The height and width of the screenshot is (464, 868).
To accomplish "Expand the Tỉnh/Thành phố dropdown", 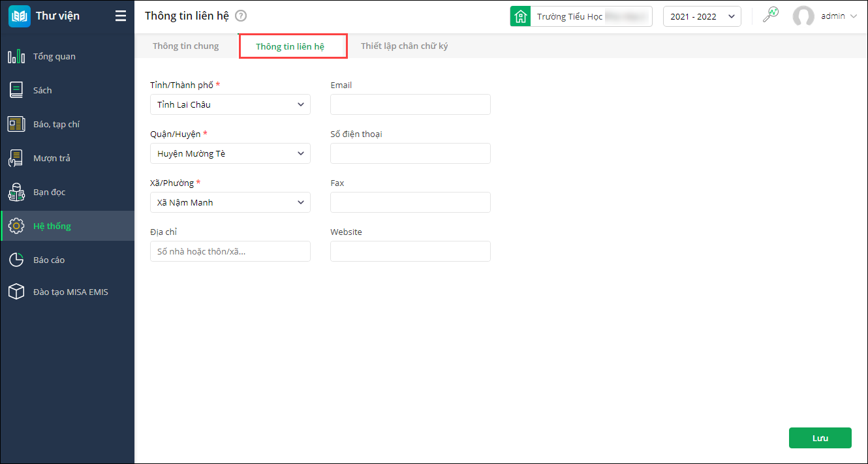I will [x=230, y=104].
